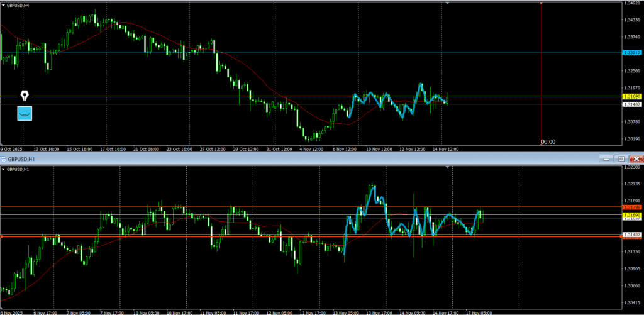Select the blue price label on H4 scale
The width and height of the screenshot is (644, 315).
[631, 52]
